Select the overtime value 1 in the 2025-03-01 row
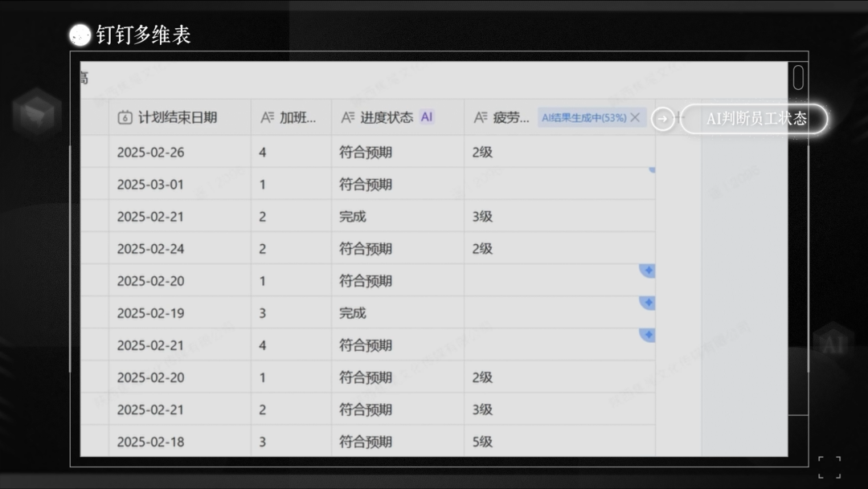 click(291, 184)
